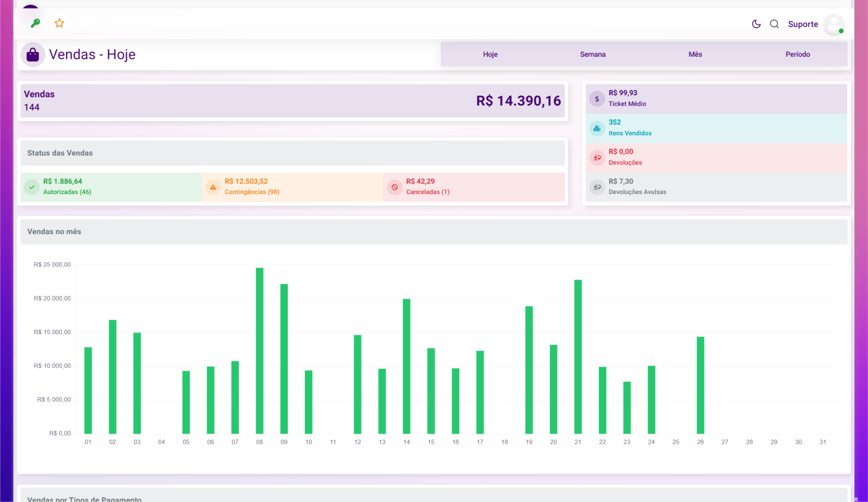Screen dimensions: 868x502
Task: Click the chart bar for day 09
Action: (284, 359)
